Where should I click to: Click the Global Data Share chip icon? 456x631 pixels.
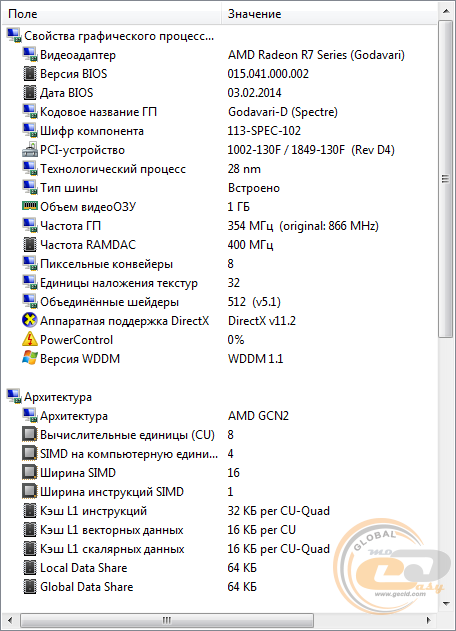[x=30, y=586]
